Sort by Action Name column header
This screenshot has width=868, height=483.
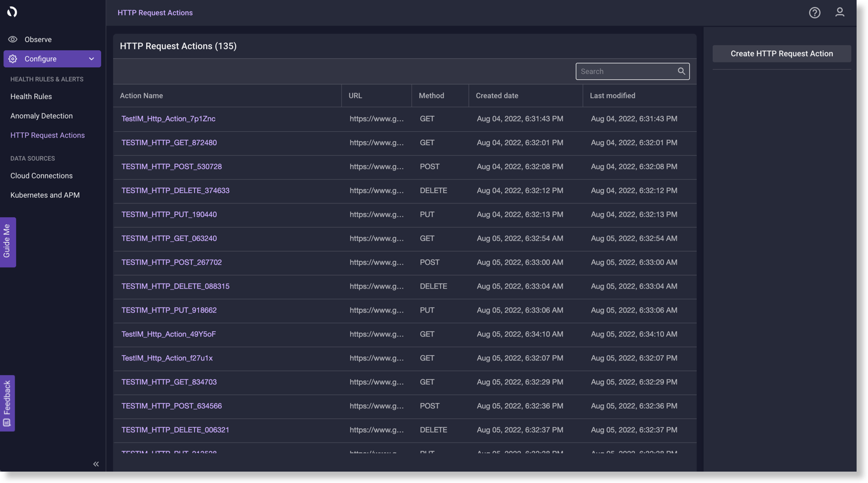[x=142, y=96]
